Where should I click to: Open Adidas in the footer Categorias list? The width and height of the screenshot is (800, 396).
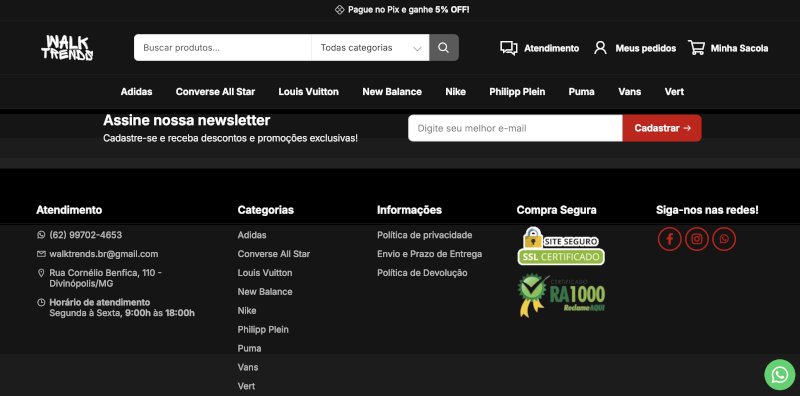tap(252, 235)
